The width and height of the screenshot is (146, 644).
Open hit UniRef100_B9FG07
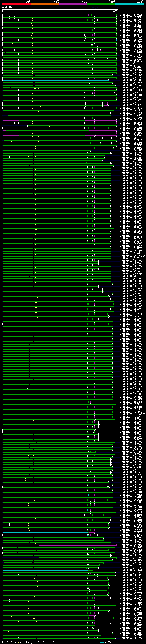click(x=131, y=40)
